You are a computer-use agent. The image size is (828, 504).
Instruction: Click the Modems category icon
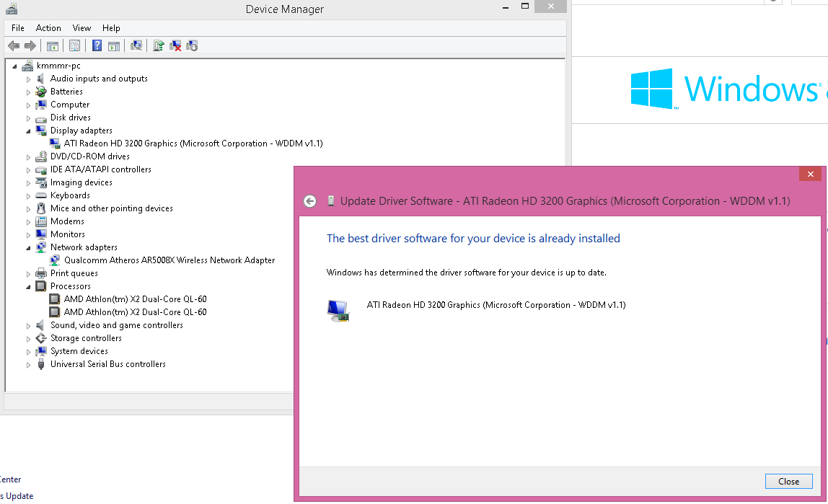tap(40, 221)
